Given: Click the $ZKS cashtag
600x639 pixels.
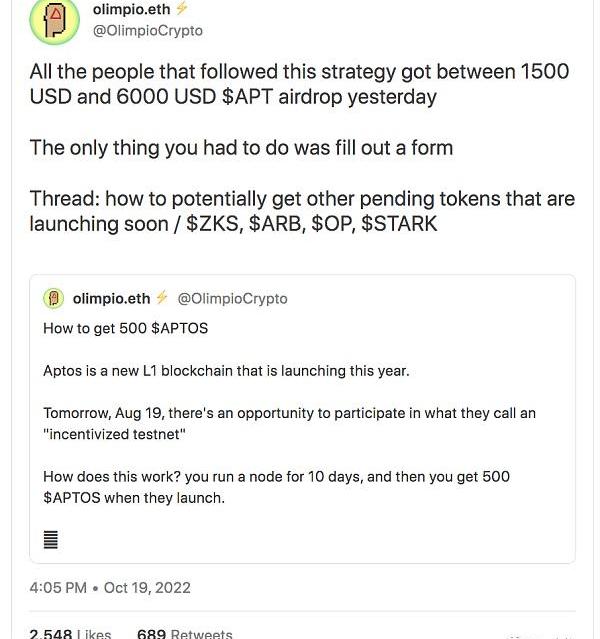Looking at the screenshot, I should pos(212,224).
